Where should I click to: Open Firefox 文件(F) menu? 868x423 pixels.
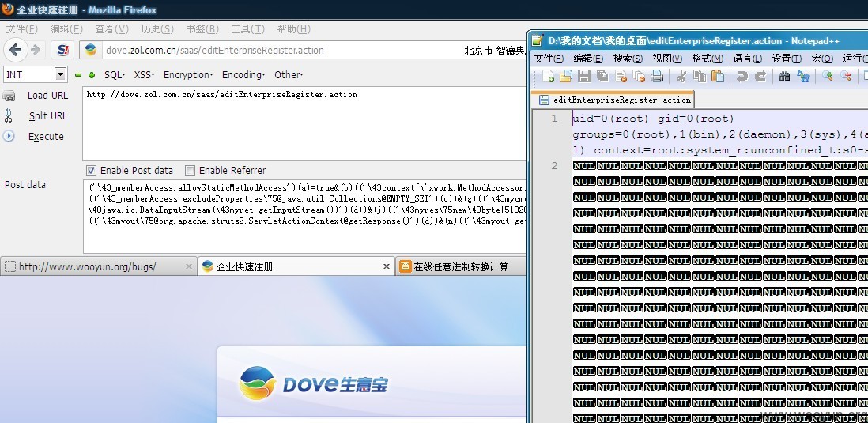pyautogui.click(x=21, y=28)
